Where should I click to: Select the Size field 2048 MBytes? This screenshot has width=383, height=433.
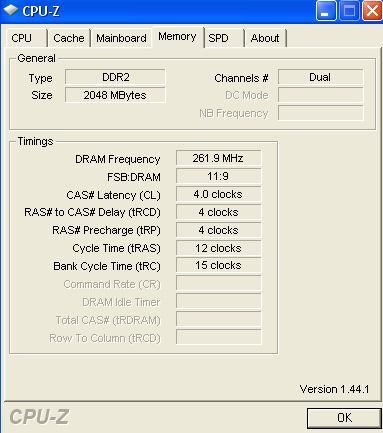click(115, 95)
